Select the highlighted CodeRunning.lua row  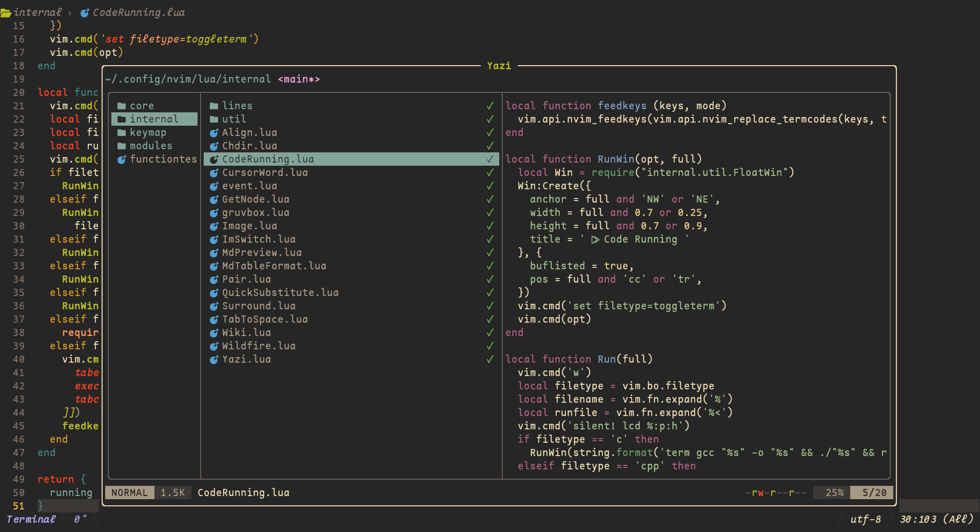351,159
